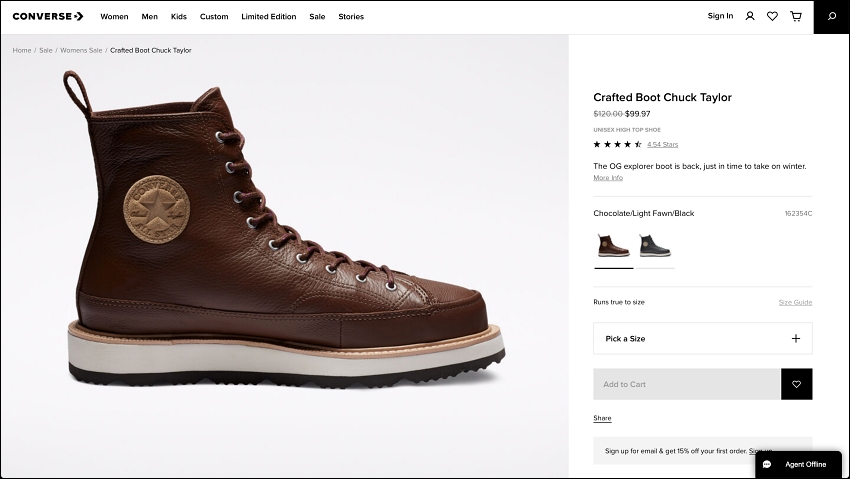Click the plus icon on Pick a Size
This screenshot has height=479, width=850.
[x=796, y=339]
